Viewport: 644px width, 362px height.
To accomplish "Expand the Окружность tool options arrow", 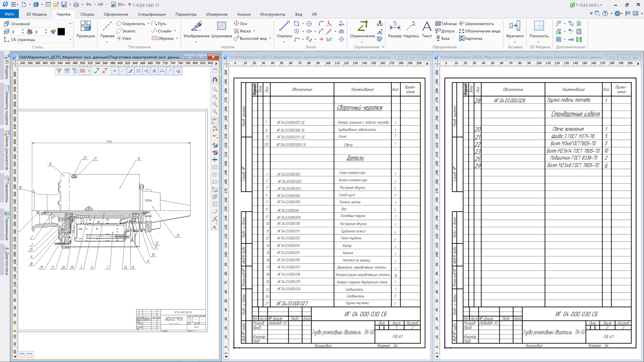I will (148, 24).
